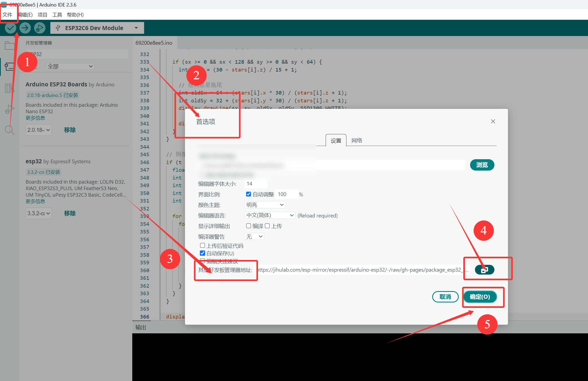Click the Upload arrow toolbar icon
Viewport: 588px width, 381px height.
25,28
